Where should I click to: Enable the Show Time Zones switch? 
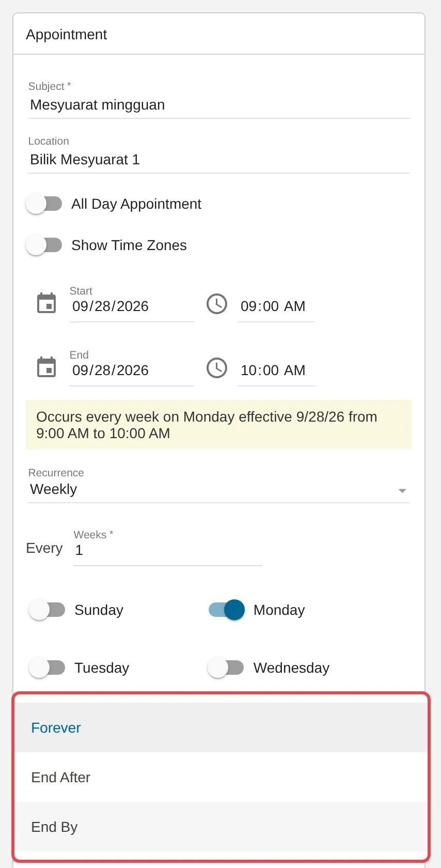[44, 245]
